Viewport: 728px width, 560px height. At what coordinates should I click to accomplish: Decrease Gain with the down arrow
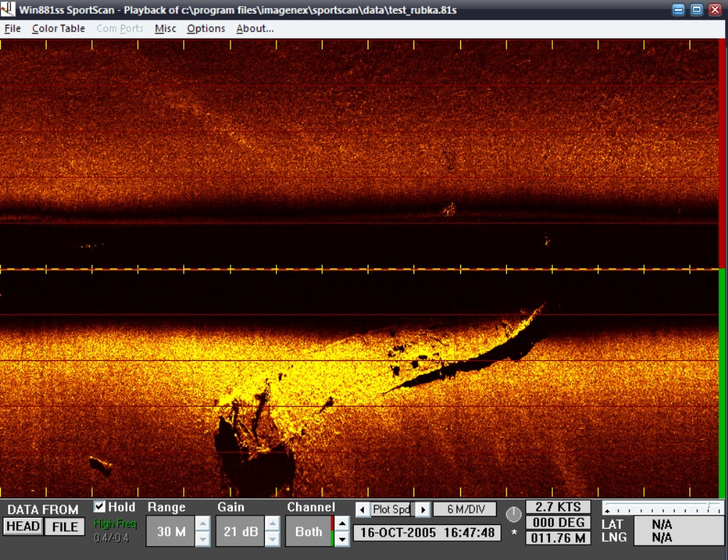(272, 539)
